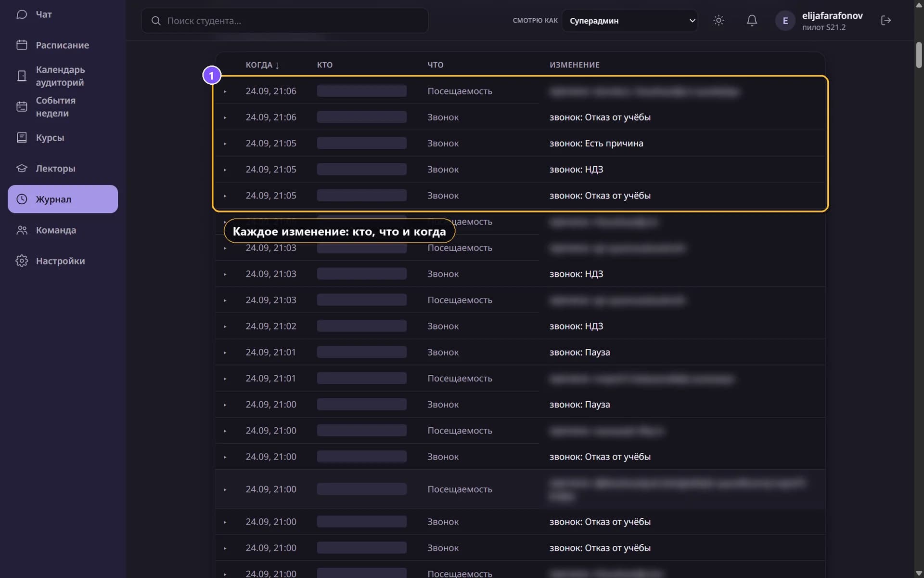The image size is (924, 578).
Task: Click the '24.09, 21:02' timestamp
Action: [271, 326]
